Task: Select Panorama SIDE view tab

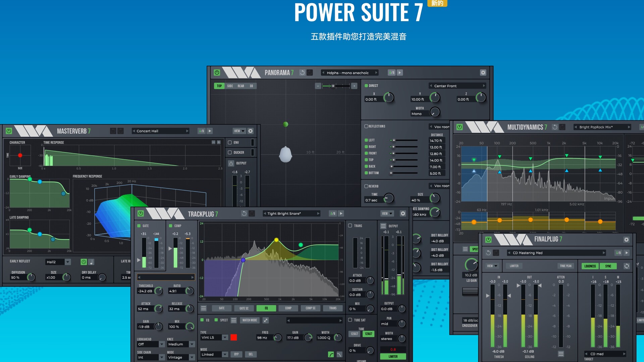Action: click(x=230, y=86)
